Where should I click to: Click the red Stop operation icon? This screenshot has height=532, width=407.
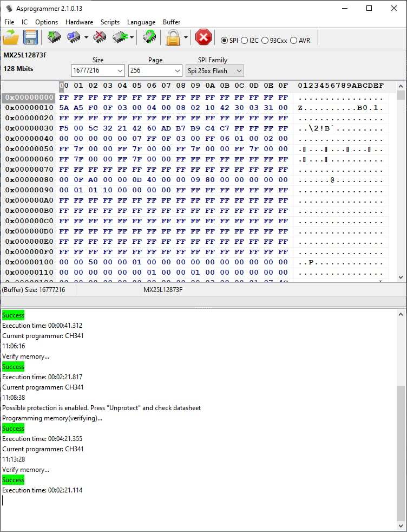pos(203,37)
